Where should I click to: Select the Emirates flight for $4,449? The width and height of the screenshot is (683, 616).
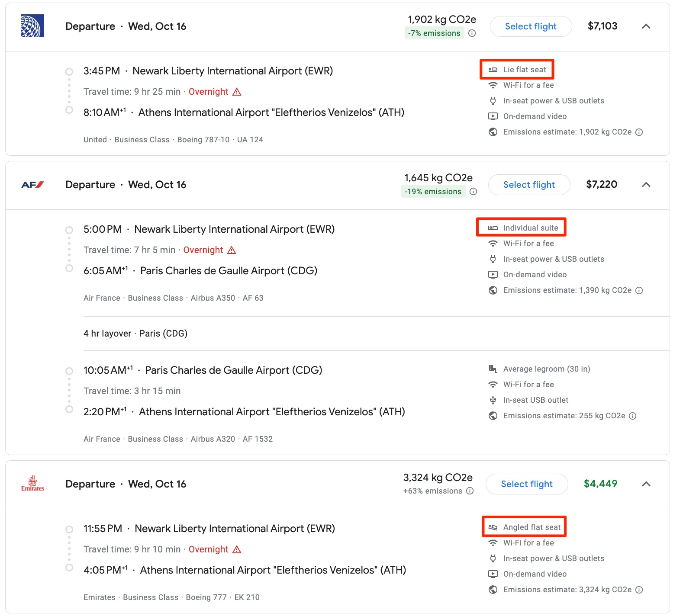527,484
